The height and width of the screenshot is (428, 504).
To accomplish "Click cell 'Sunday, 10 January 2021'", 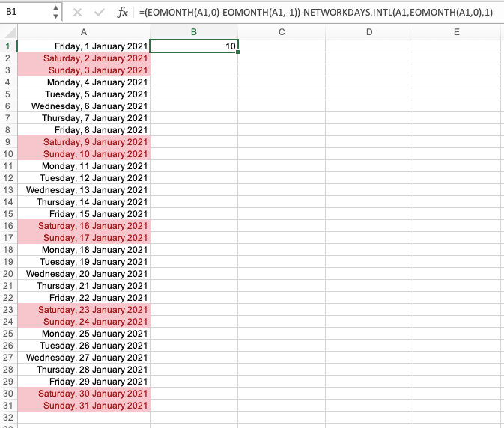I will (84, 154).
